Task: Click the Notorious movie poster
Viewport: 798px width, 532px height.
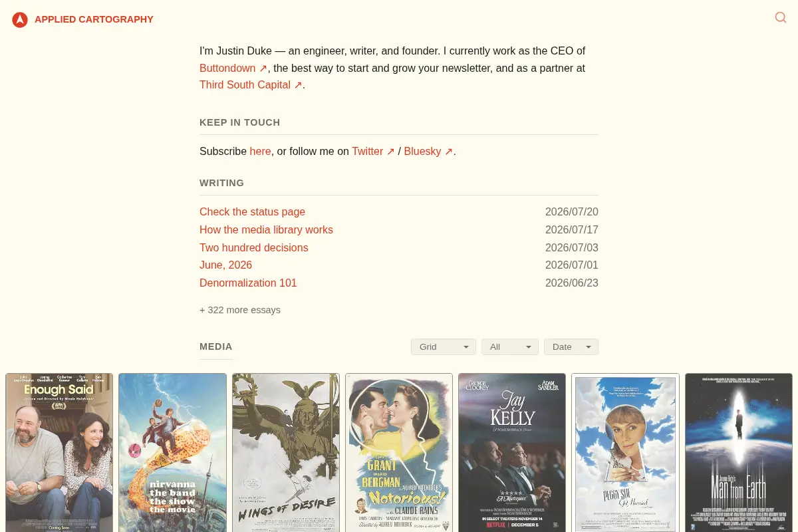Action: [x=399, y=452]
